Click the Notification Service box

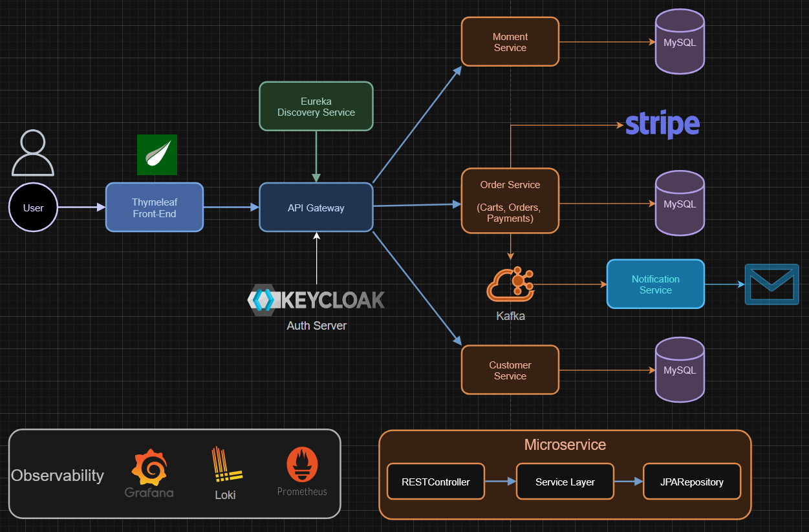(656, 284)
